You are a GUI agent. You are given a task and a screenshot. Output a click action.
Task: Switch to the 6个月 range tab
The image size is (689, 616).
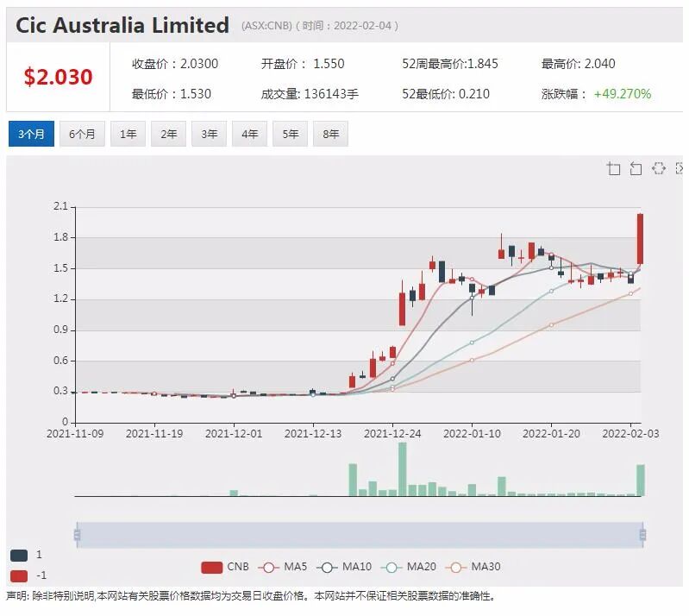pyautogui.click(x=82, y=134)
